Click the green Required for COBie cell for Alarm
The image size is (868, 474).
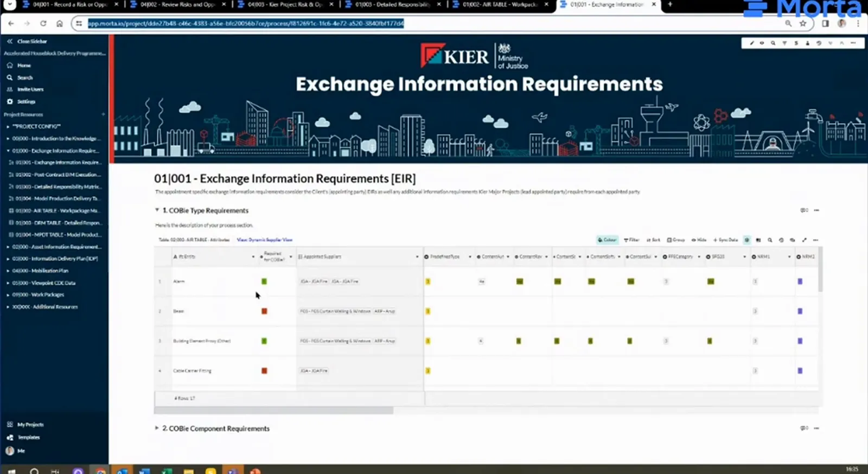click(264, 281)
